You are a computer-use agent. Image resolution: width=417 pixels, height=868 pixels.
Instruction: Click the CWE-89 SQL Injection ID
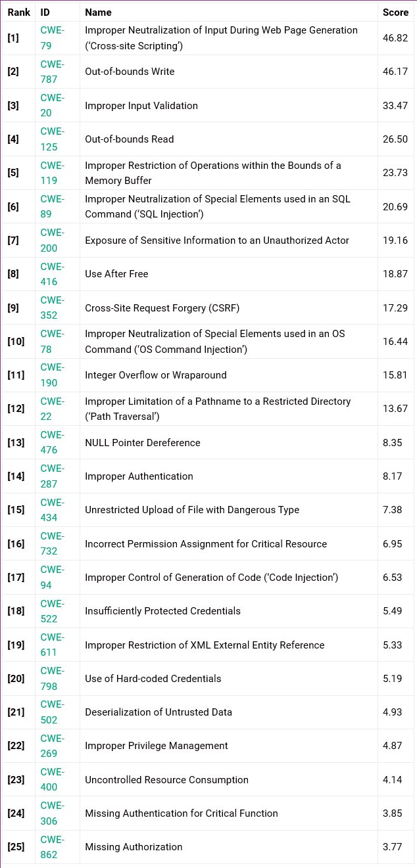click(52, 206)
